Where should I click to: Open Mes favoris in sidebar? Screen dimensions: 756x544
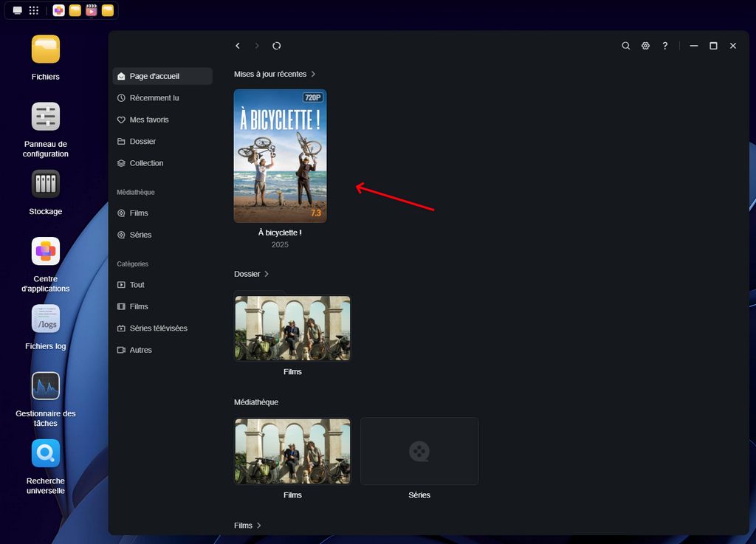pyautogui.click(x=149, y=120)
